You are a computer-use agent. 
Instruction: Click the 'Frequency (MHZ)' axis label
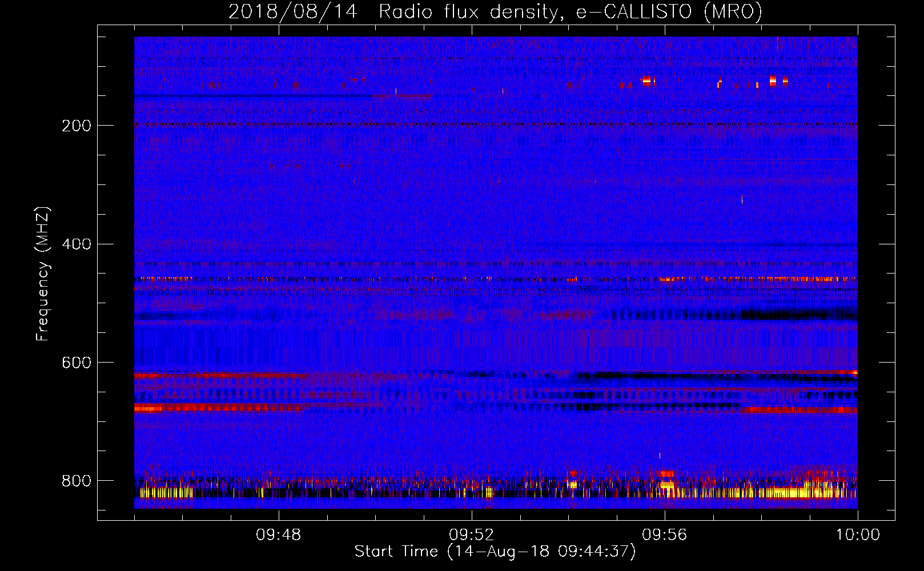[x=43, y=274]
